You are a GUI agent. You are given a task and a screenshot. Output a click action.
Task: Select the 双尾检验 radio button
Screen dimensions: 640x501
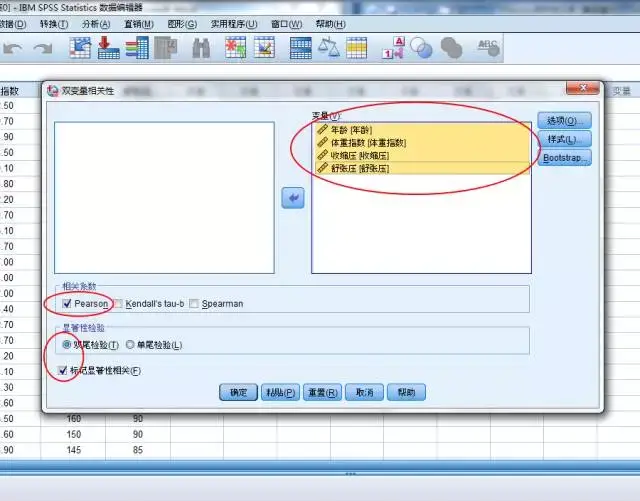click(x=67, y=345)
